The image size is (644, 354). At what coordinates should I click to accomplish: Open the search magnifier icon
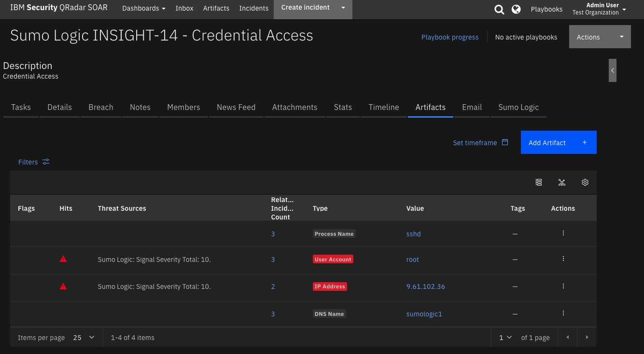(499, 9)
